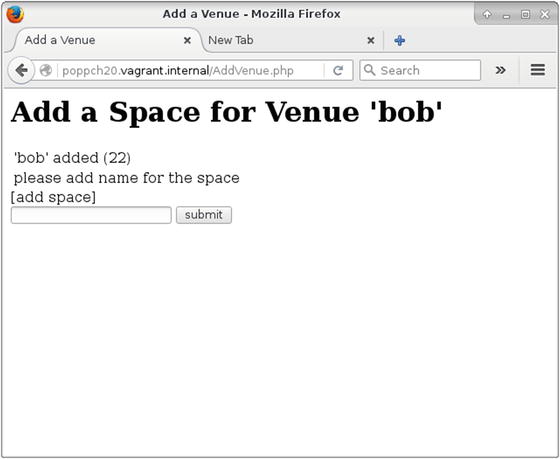
Task: Close the 'Add a Venue' tab
Action: pos(187,40)
